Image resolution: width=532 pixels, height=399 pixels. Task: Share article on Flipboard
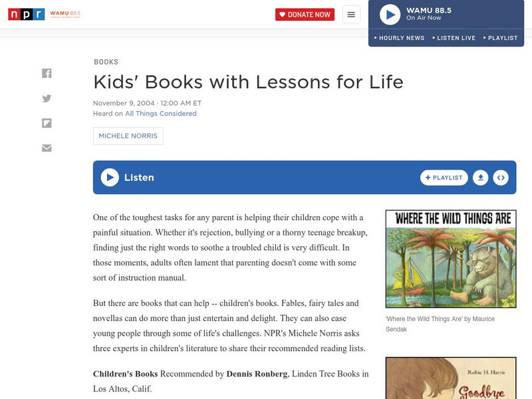pos(47,123)
